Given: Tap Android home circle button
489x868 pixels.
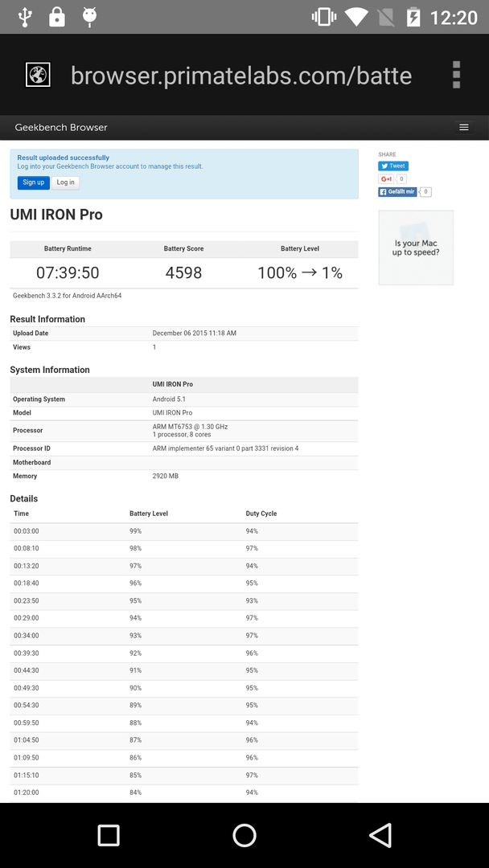Looking at the screenshot, I should point(244,835).
